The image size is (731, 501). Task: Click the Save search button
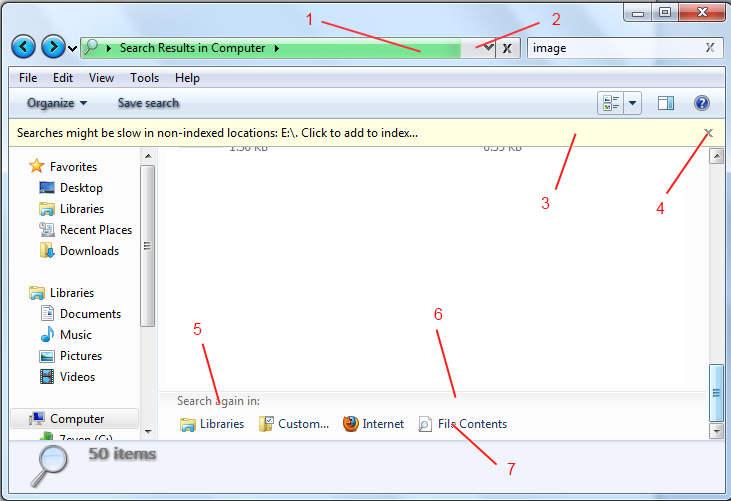148,103
